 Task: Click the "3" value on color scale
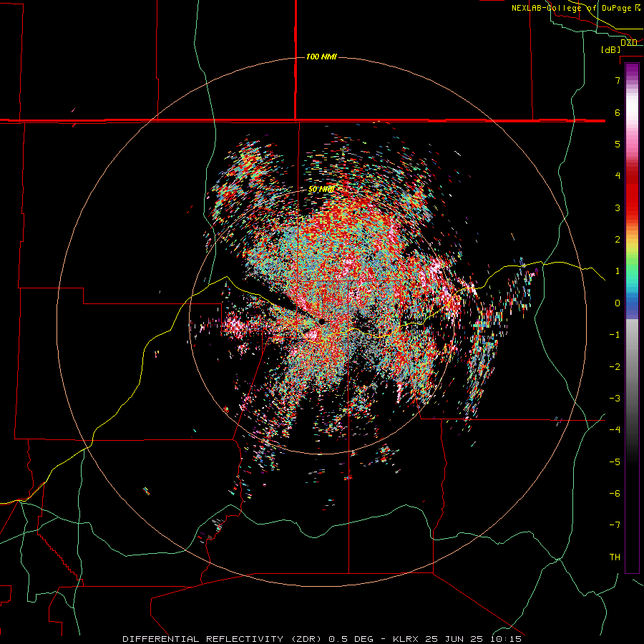tap(618, 208)
